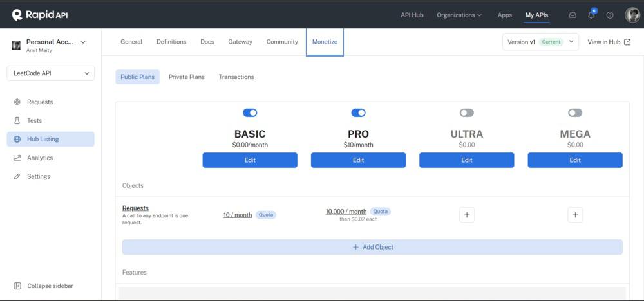Open the Version v1 dropdown
Image resolution: width=644 pixels, height=301 pixels.
[540, 42]
